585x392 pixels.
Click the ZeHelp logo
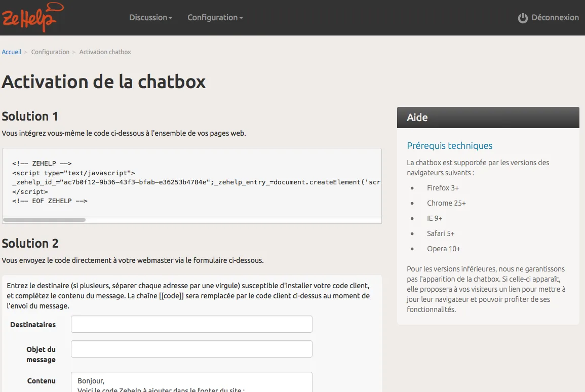tap(33, 17)
